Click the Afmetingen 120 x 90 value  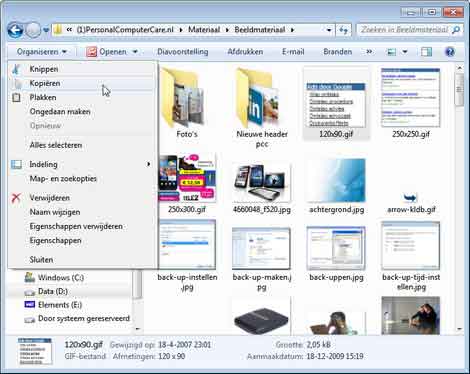[172, 356]
